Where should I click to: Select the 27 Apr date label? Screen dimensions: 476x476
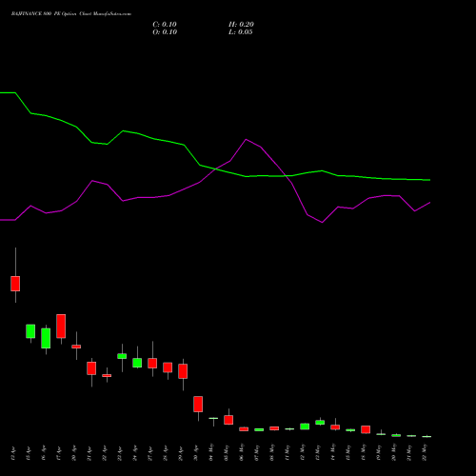tap(150, 454)
